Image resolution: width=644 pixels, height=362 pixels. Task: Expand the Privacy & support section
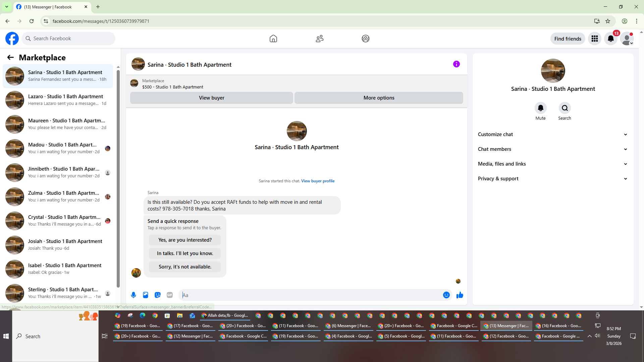coord(552,179)
